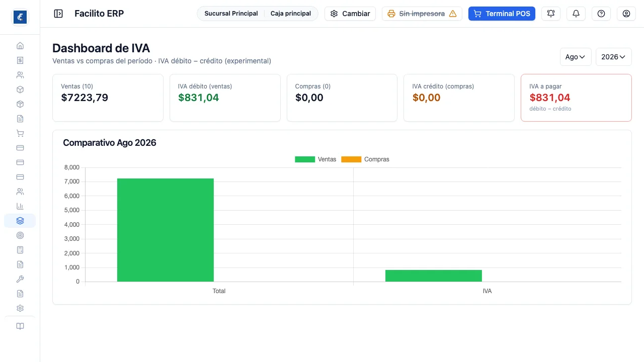Click the Total axis label under chart
Viewport: 644px width, 362px height.
tap(219, 291)
